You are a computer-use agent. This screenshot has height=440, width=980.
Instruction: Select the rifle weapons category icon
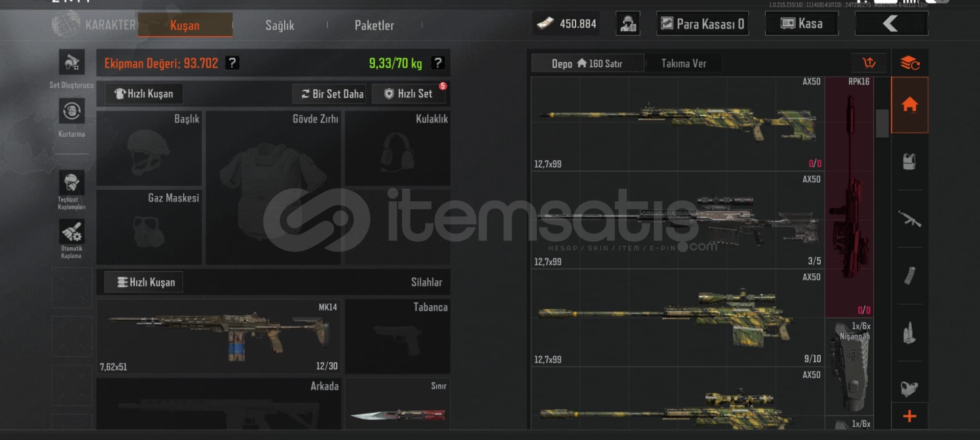(910, 219)
